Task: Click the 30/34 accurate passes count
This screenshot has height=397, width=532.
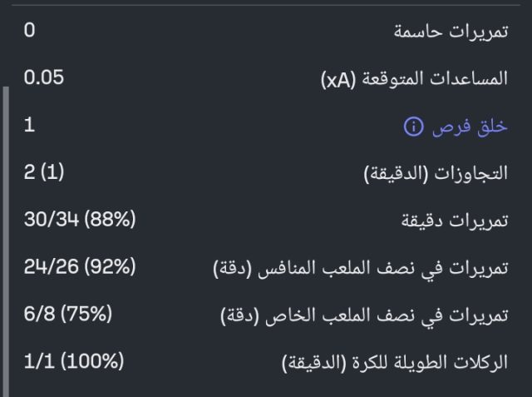Action: point(52,221)
